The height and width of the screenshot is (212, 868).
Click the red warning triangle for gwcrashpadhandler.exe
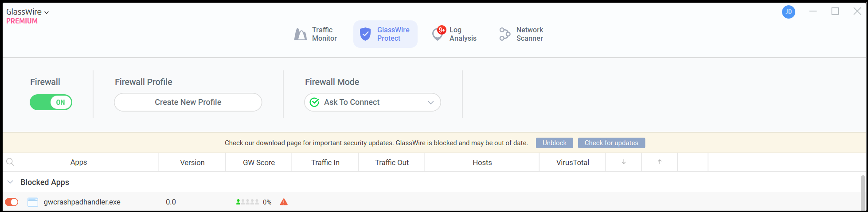click(x=284, y=202)
